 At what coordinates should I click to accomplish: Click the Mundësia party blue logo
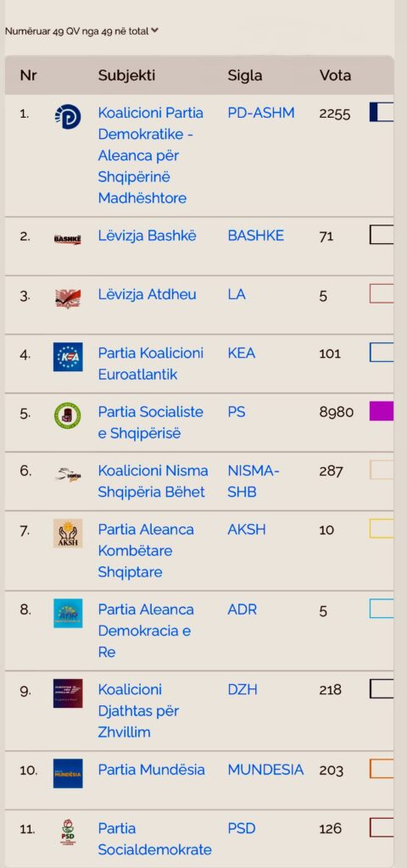pyautogui.click(x=68, y=773)
